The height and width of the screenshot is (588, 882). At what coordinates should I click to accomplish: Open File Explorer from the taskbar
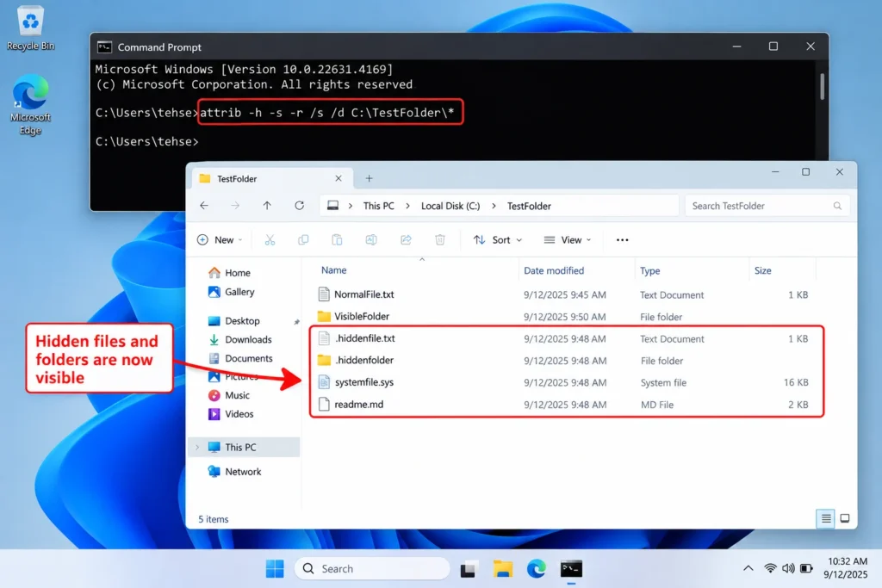click(502, 569)
